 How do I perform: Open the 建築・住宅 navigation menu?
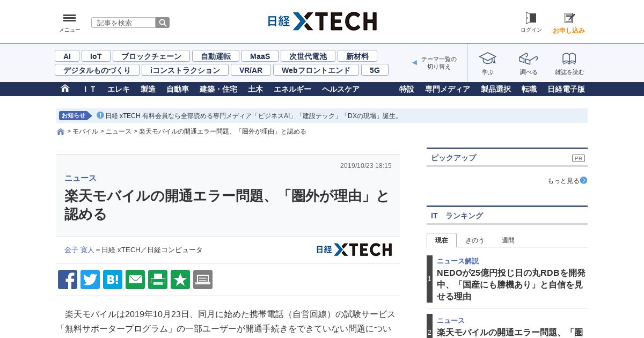tap(218, 89)
